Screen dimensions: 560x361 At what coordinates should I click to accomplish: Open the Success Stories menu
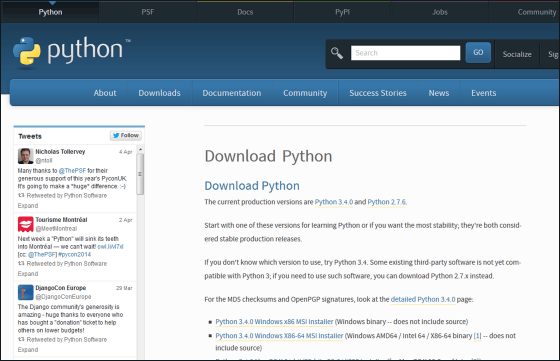378,93
